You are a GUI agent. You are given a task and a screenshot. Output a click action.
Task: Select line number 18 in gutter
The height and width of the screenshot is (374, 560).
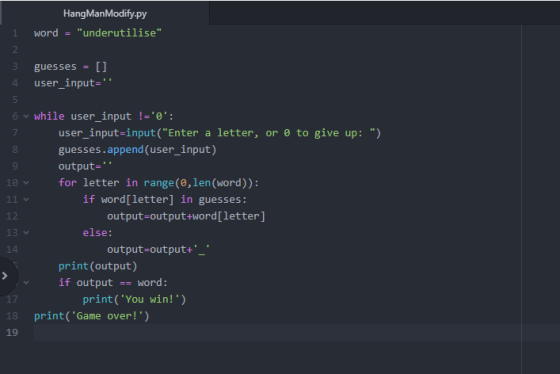coord(12,316)
